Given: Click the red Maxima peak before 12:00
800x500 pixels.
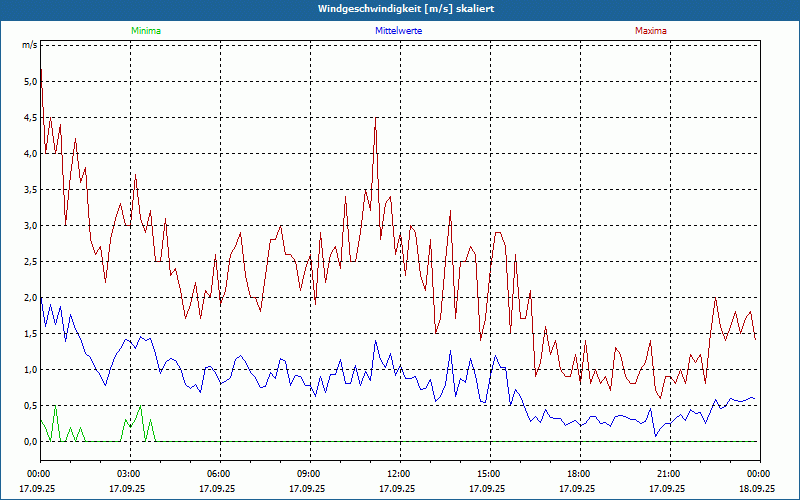Looking at the screenshot, I should coord(375,119).
